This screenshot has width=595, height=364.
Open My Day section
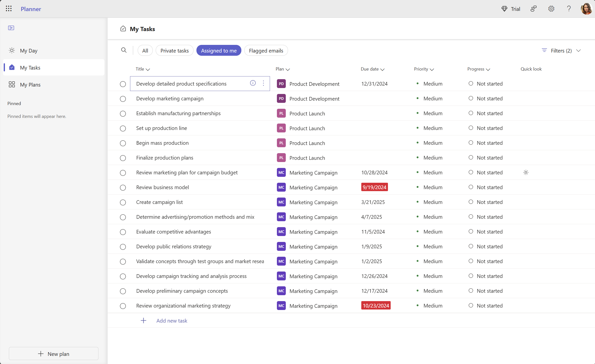[28, 51]
